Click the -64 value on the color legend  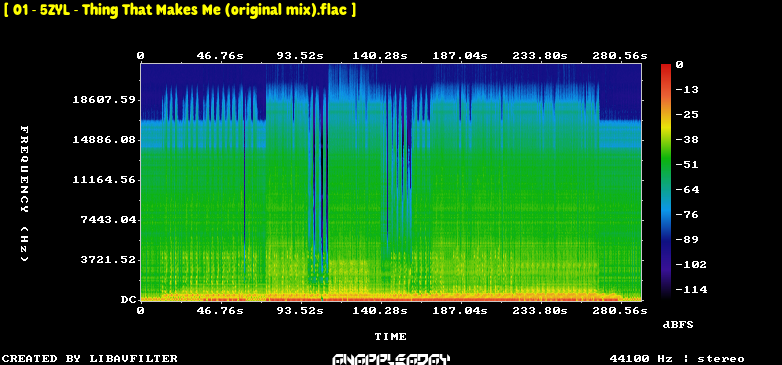(x=688, y=189)
